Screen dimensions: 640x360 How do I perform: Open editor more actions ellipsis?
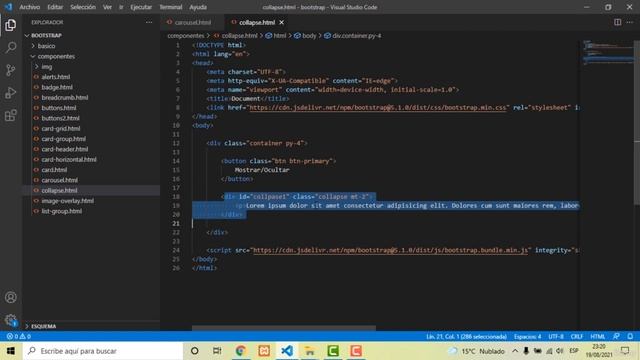[x=630, y=22]
